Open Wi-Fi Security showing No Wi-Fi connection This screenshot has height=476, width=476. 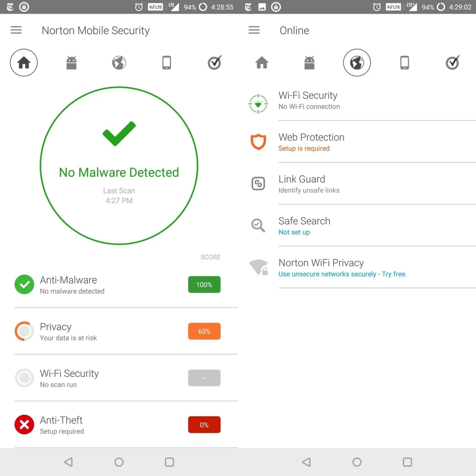(x=308, y=100)
